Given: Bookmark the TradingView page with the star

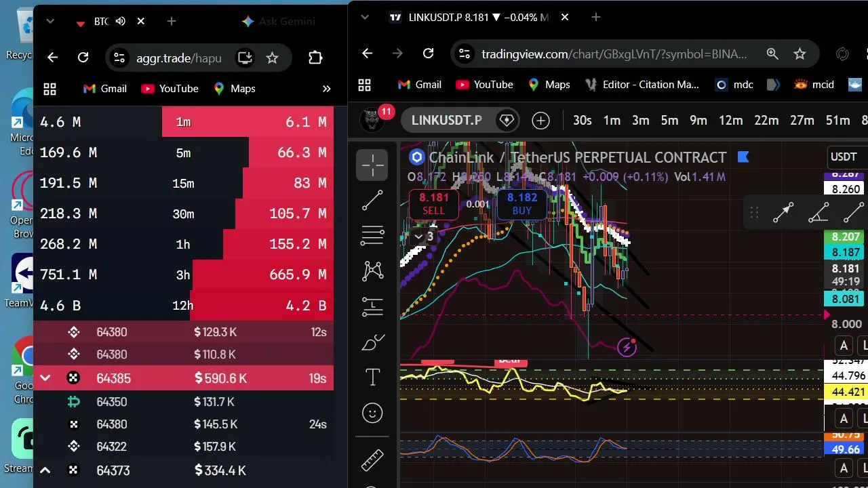Looking at the screenshot, I should tap(800, 54).
